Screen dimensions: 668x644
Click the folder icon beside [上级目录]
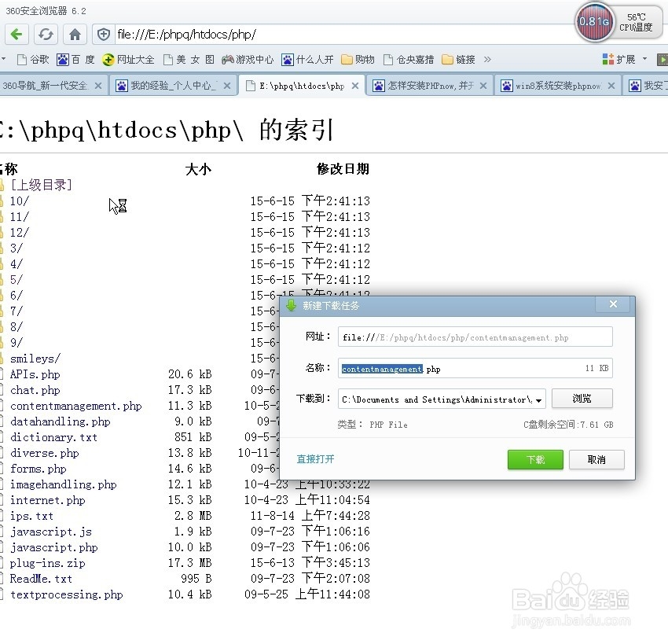tap(4, 185)
